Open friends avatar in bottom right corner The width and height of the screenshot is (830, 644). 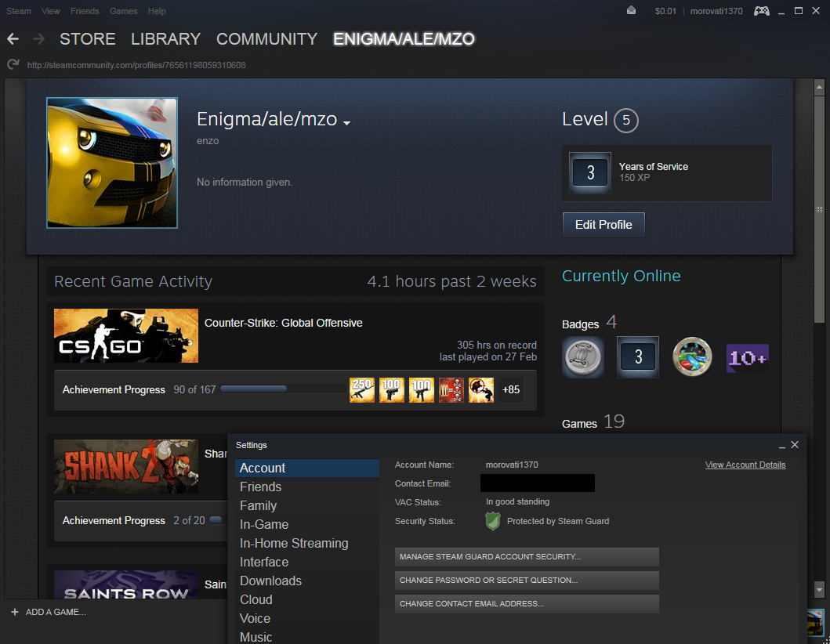coord(815,623)
